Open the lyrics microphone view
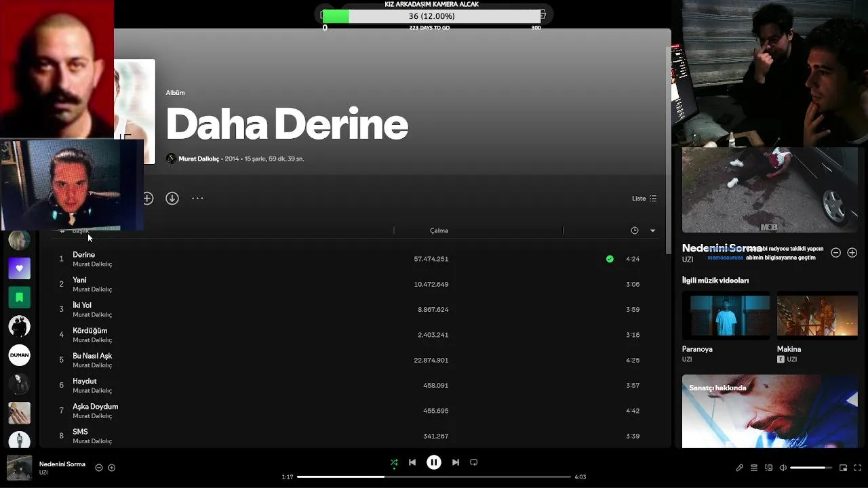This screenshot has width=868, height=488. click(x=740, y=468)
